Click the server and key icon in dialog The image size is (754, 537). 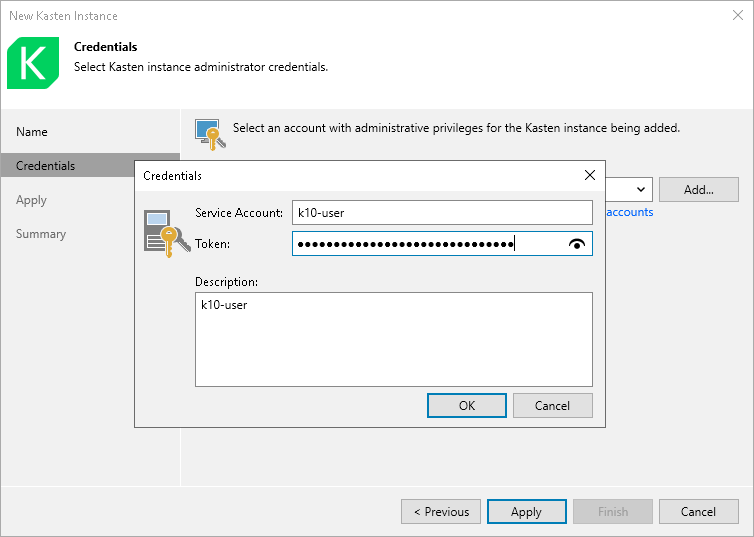[x=167, y=233]
